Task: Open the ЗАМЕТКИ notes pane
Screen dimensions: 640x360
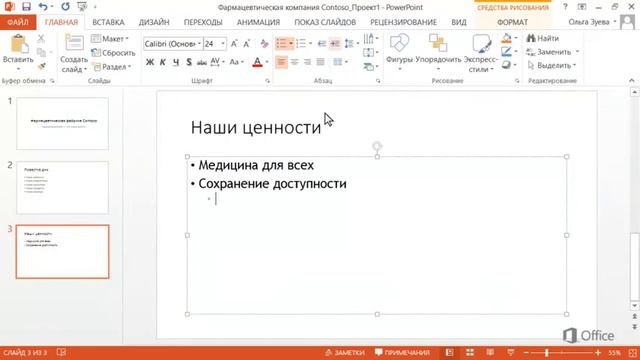Action: pyautogui.click(x=344, y=353)
